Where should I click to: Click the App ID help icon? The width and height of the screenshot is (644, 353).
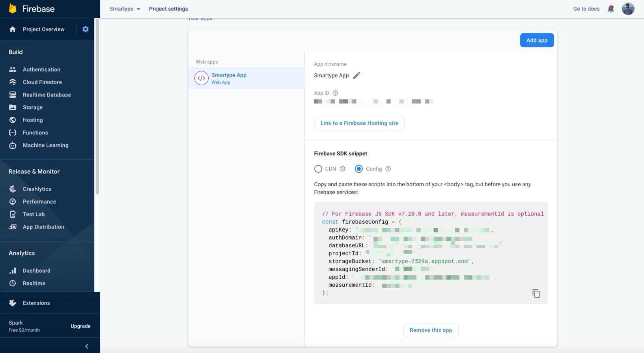[335, 93]
